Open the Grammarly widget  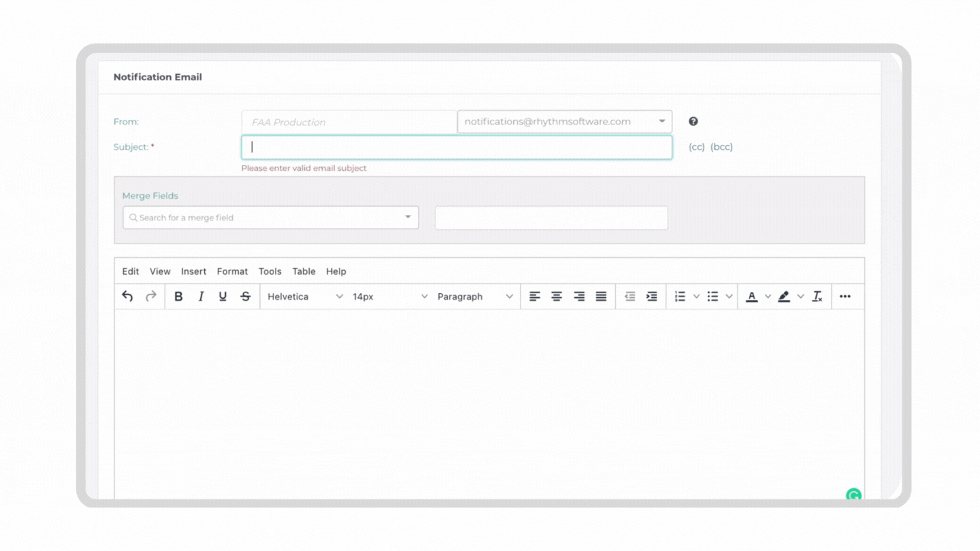tap(853, 495)
